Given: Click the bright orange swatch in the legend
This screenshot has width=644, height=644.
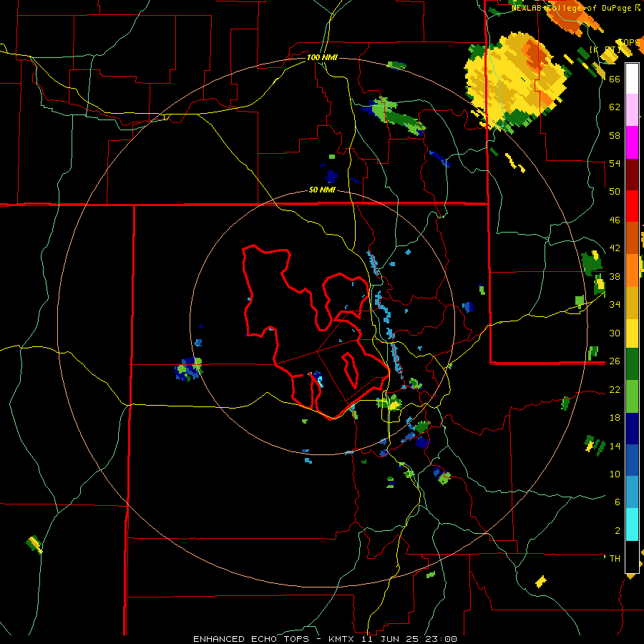Looking at the screenshot, I should (x=632, y=270).
